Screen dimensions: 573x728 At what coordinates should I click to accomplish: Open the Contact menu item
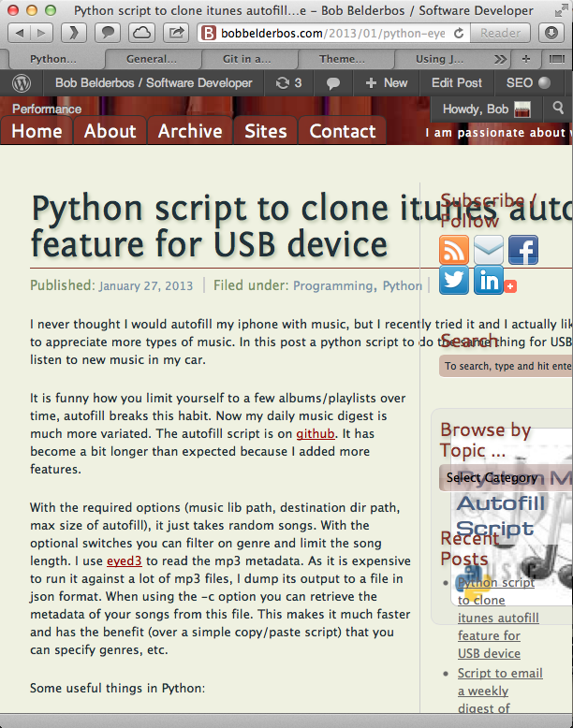click(x=343, y=131)
